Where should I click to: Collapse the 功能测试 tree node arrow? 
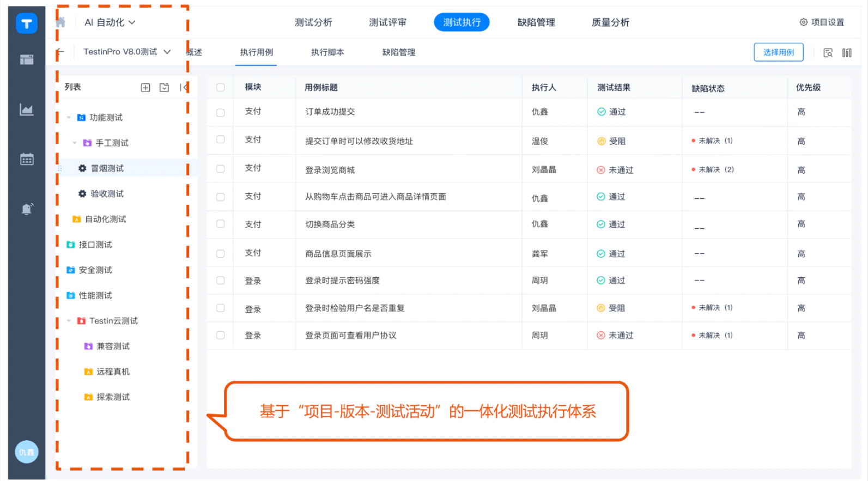(x=69, y=117)
